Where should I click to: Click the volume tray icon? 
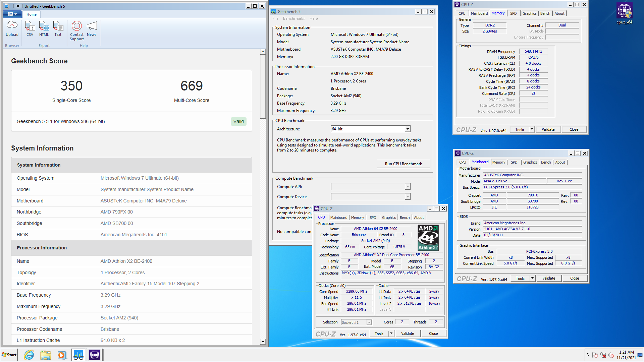pyautogui.click(x=611, y=355)
